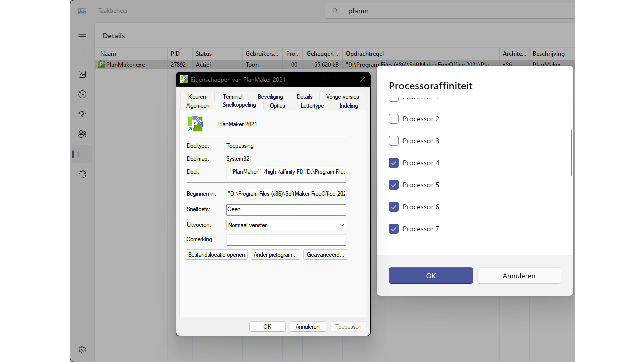
Task: Click the Taakbeheer app icon in the title bar
Action: 82,11
